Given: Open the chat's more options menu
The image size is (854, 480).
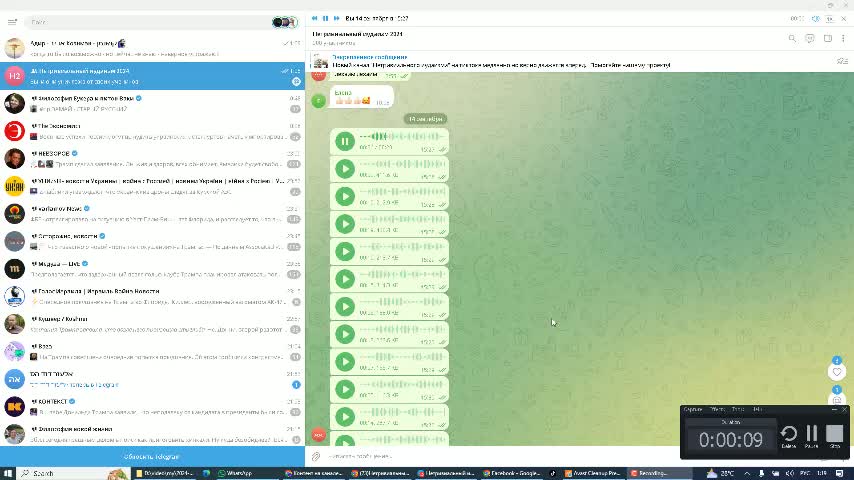Looking at the screenshot, I should click(844, 39).
